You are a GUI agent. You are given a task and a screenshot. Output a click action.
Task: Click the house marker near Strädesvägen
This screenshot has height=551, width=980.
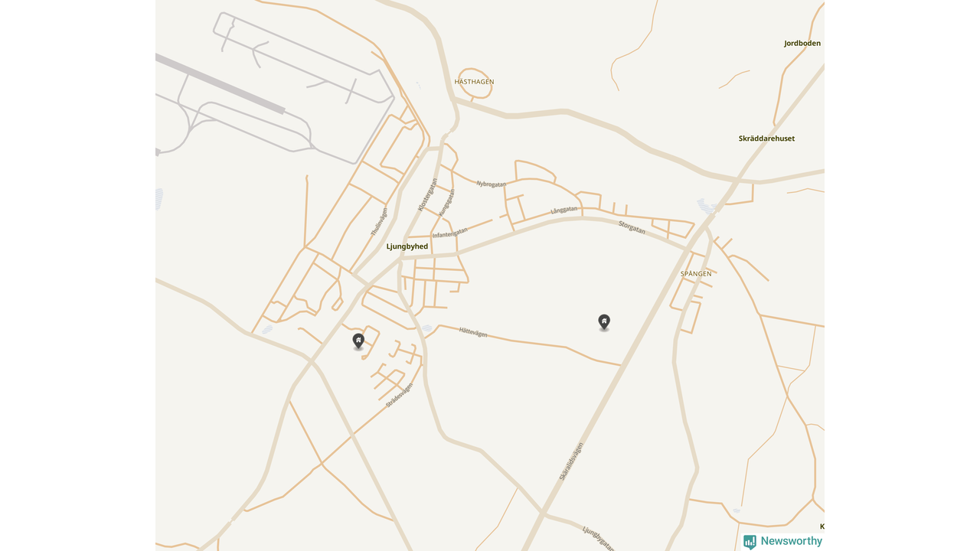tap(358, 341)
